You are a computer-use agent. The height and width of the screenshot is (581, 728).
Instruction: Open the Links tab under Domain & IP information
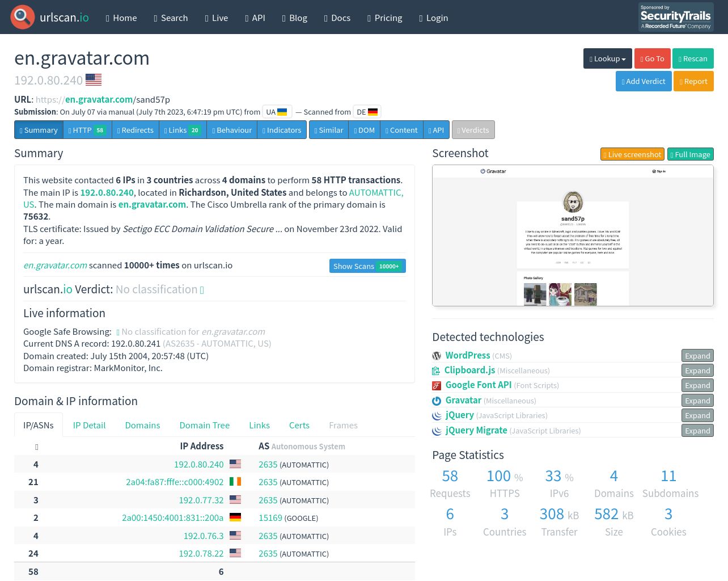click(x=259, y=426)
